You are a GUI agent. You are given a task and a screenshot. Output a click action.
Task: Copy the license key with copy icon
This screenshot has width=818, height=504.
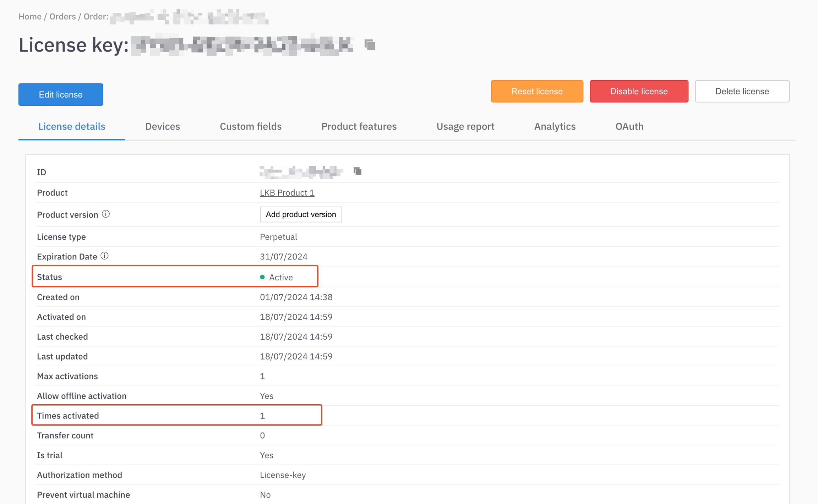pyautogui.click(x=370, y=45)
